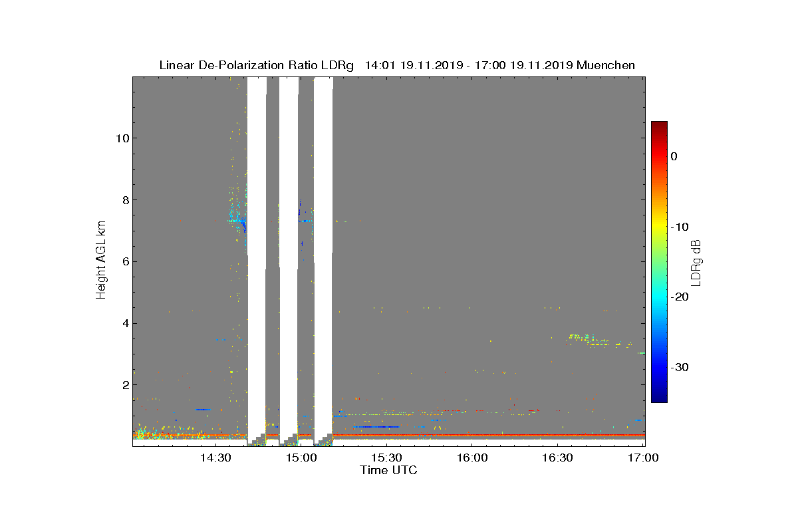
Task: Click the Time UTC axis title
Action: coord(389,470)
